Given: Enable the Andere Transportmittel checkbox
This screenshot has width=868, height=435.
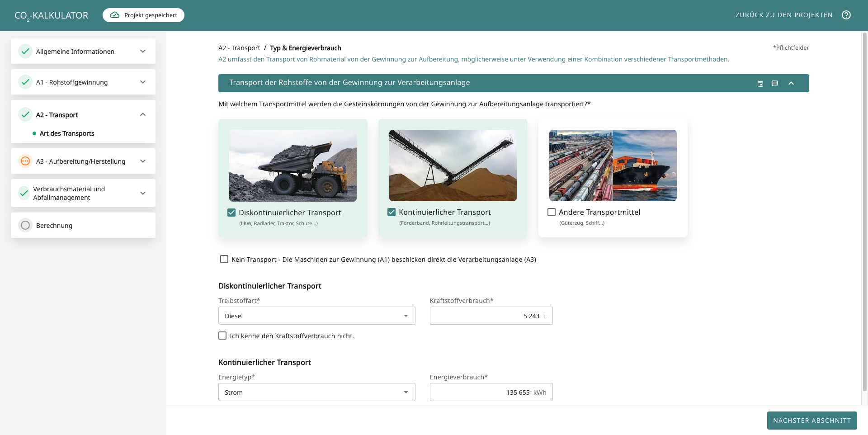Looking at the screenshot, I should [x=552, y=212].
